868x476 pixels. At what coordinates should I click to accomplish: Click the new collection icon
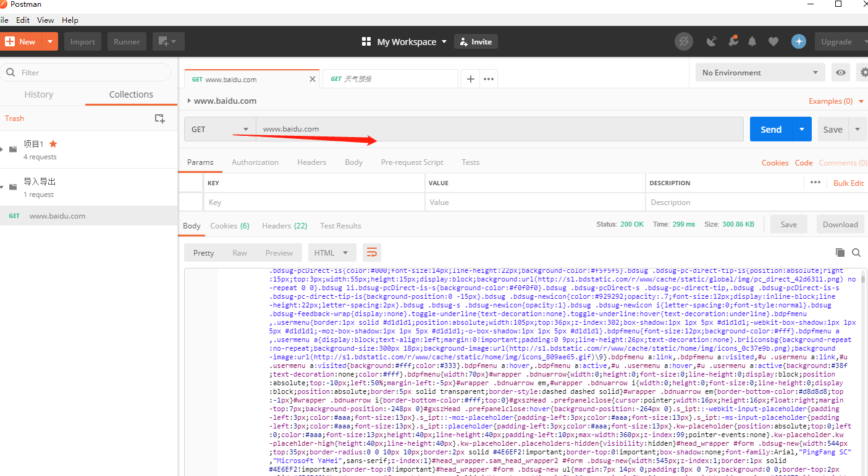[159, 118]
